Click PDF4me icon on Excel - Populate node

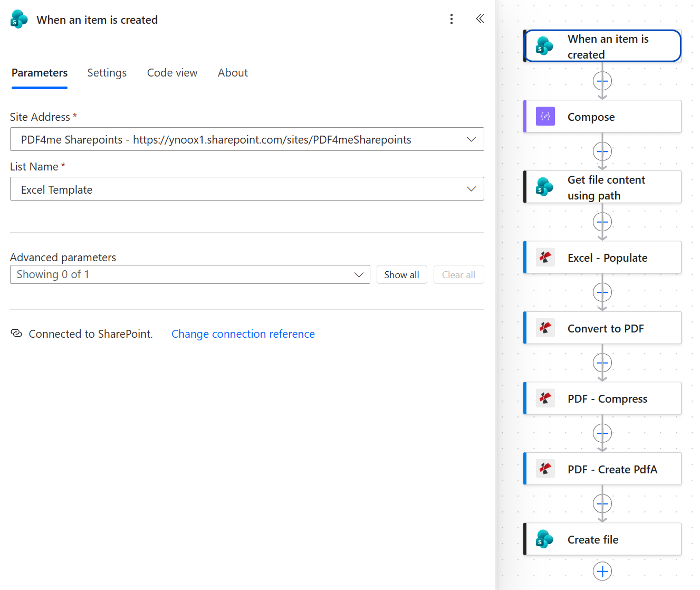tap(545, 257)
